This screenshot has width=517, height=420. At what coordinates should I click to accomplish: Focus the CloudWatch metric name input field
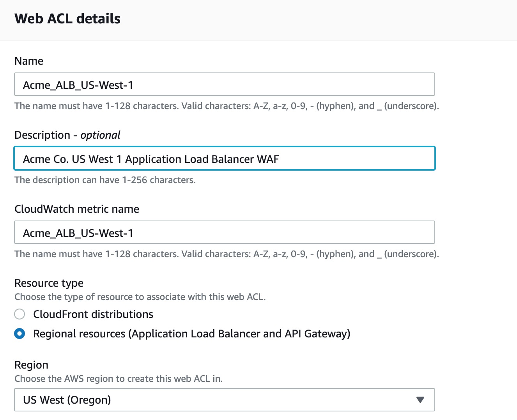coord(225,232)
